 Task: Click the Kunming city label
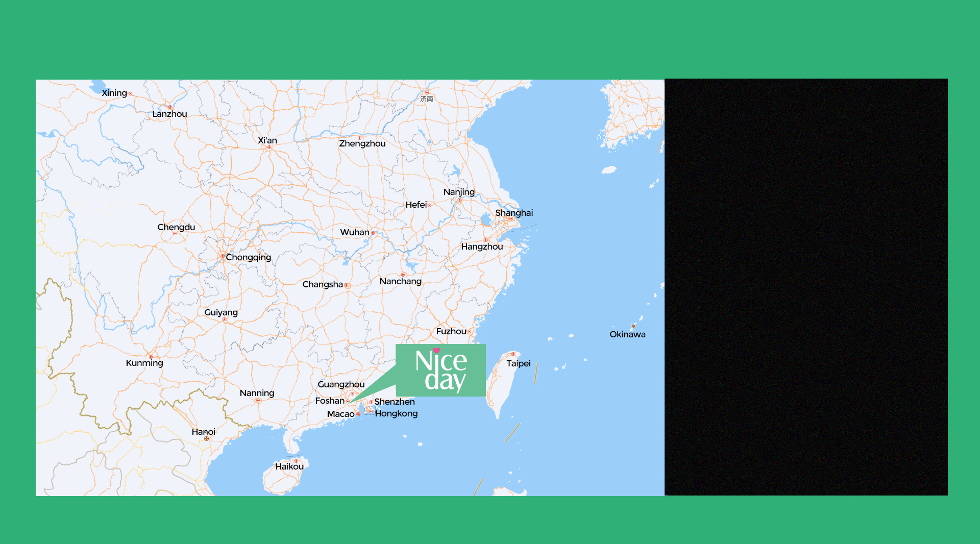[x=144, y=363]
